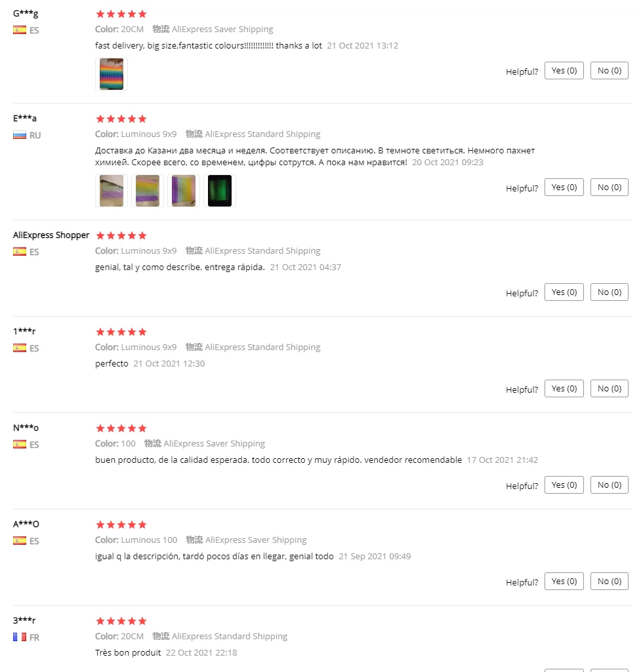Open first photo in E***a's review
The height and width of the screenshot is (672, 641).
(112, 191)
